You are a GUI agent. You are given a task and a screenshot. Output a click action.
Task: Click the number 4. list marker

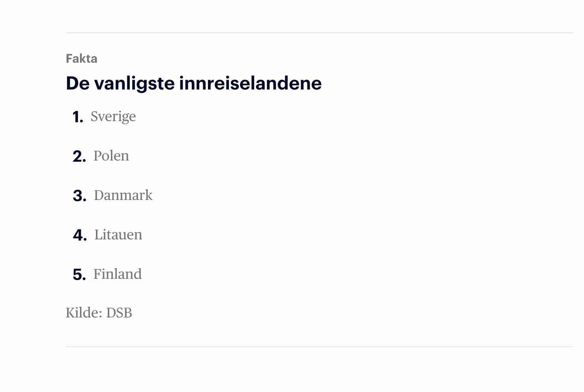[80, 235]
